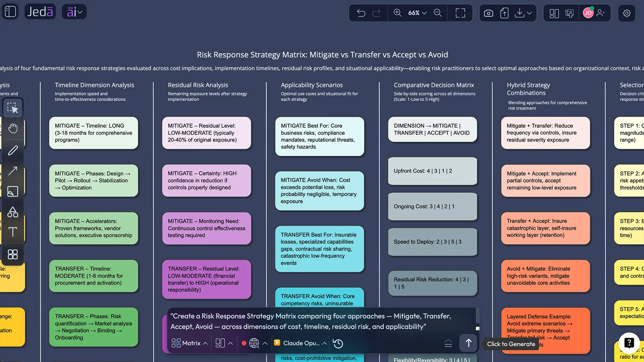Select the Residual Risk Analysis column header
Image resolution: width=644 pixels, height=362 pixels.
[x=198, y=85]
